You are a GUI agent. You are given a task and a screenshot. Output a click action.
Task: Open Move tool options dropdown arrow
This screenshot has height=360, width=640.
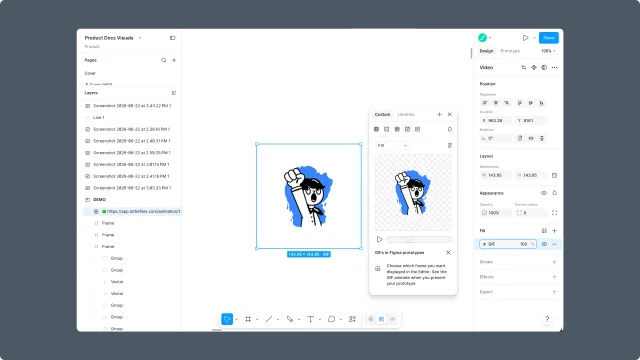[x=236, y=320]
